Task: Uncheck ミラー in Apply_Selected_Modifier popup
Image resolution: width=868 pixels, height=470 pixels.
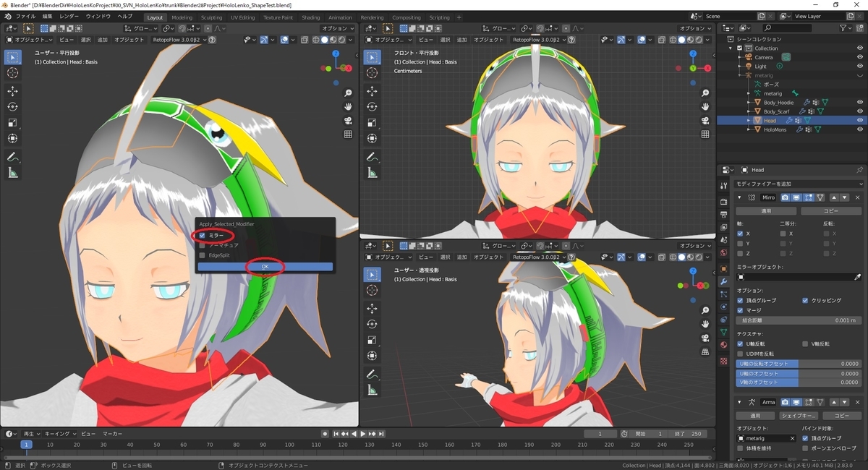Action: click(203, 235)
